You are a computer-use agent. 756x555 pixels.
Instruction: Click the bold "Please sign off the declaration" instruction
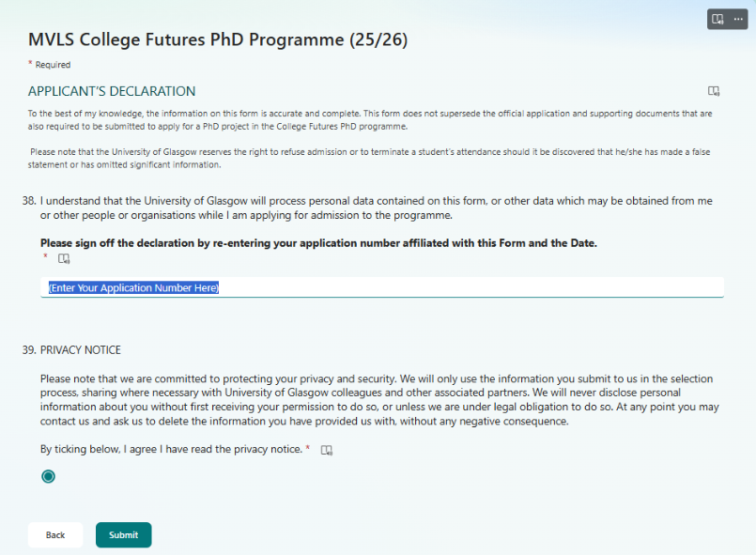pos(318,242)
